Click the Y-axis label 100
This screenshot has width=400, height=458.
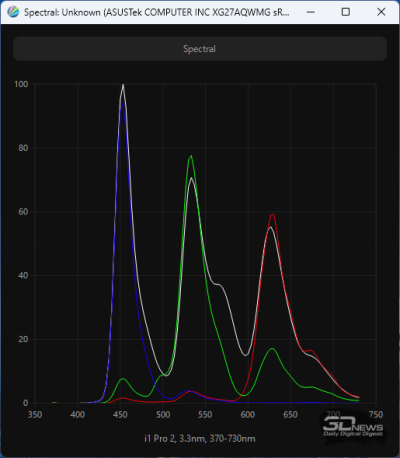(x=21, y=84)
